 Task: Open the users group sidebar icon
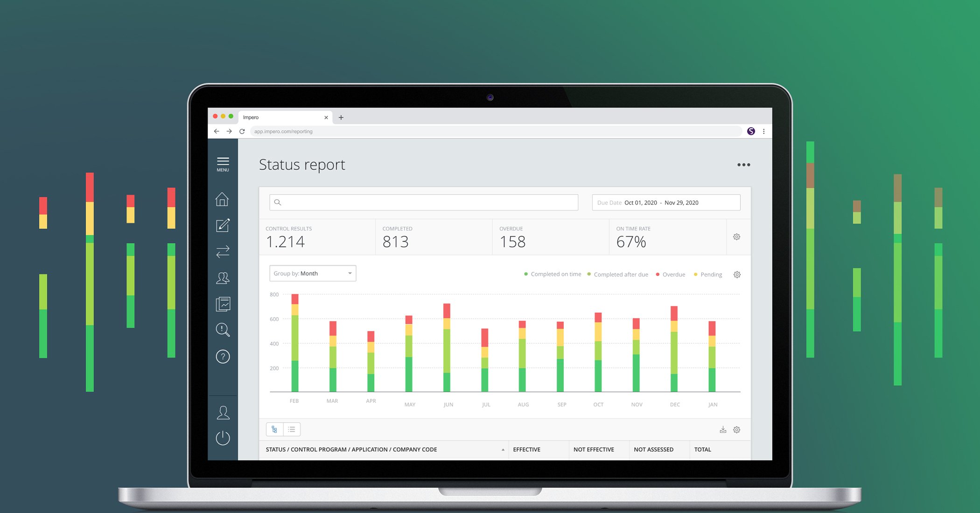[x=223, y=278]
